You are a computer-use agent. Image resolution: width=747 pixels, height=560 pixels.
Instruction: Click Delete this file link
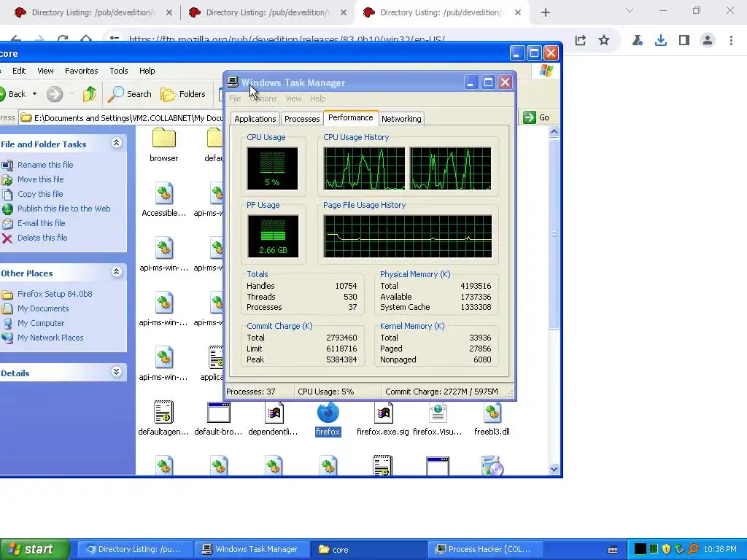point(42,238)
